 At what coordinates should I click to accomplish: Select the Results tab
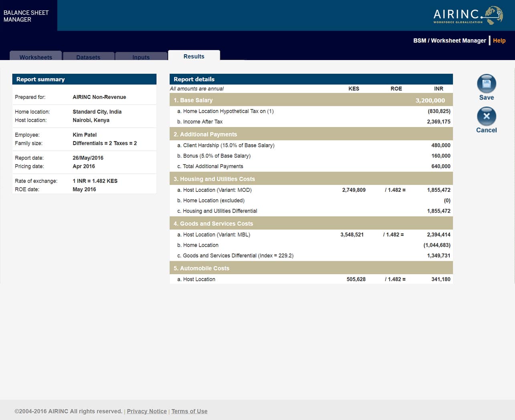(x=194, y=56)
